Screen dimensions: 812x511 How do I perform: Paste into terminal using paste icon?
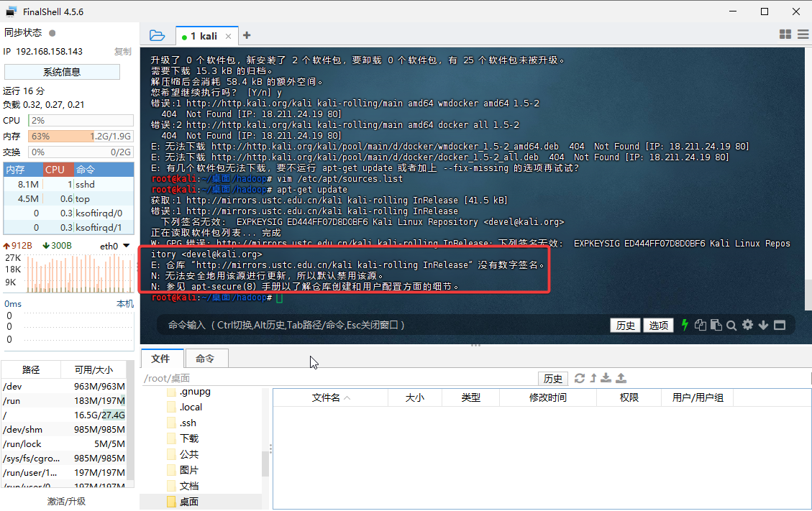pyautogui.click(x=716, y=325)
